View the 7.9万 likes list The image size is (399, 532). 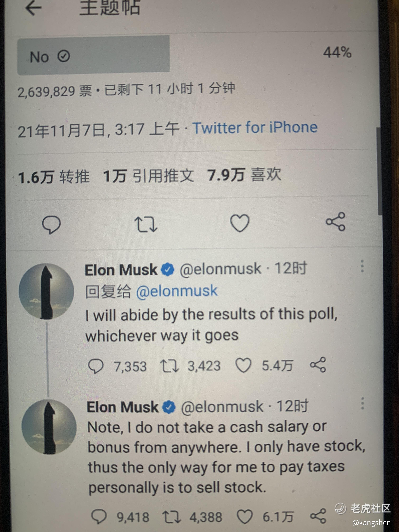pyautogui.click(x=244, y=175)
